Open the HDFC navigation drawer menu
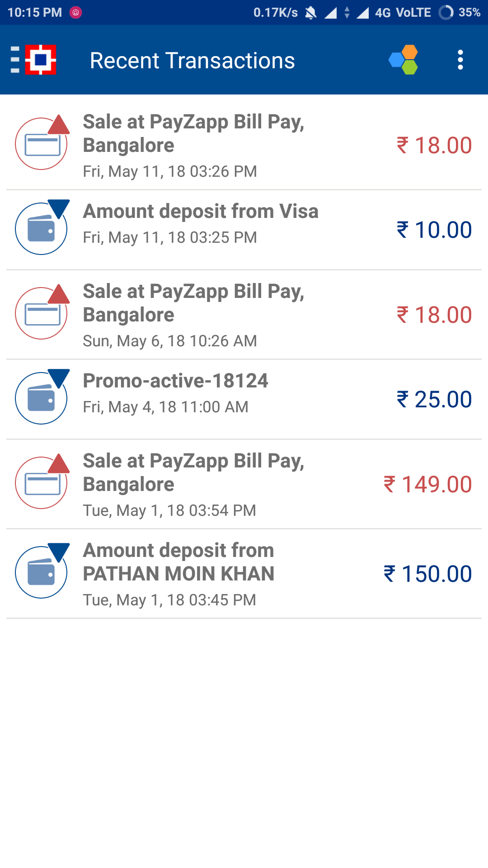 (33, 60)
